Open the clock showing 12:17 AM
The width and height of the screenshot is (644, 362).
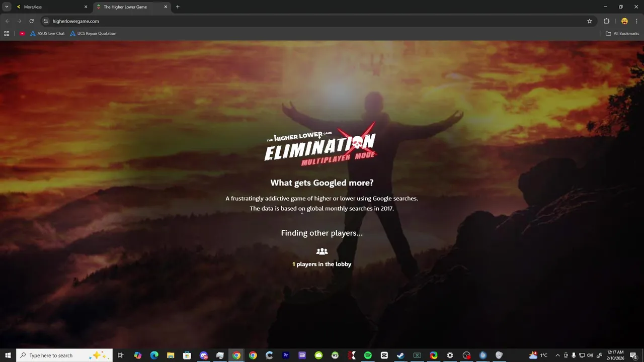coord(615,355)
